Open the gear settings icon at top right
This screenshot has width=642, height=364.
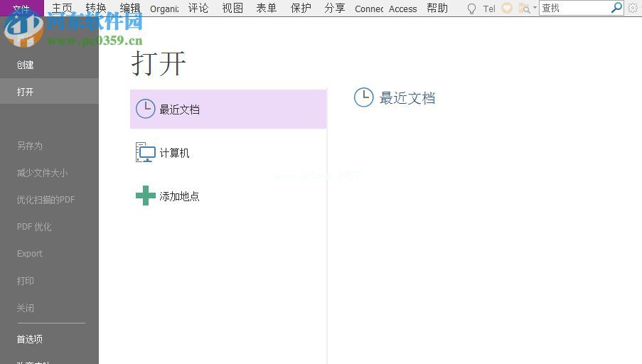click(x=633, y=8)
